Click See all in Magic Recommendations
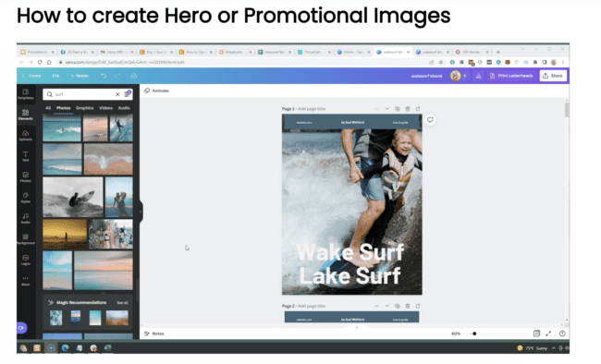601x364 pixels. [x=122, y=303]
